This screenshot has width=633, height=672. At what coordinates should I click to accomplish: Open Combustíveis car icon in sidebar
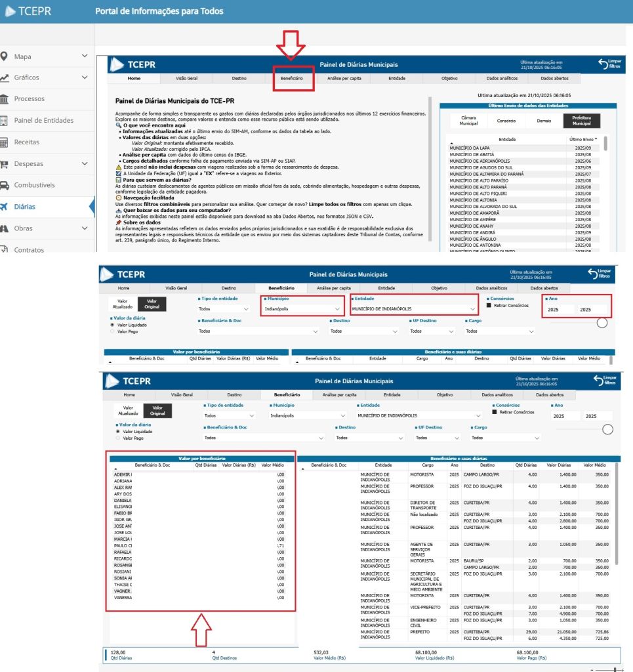5,185
